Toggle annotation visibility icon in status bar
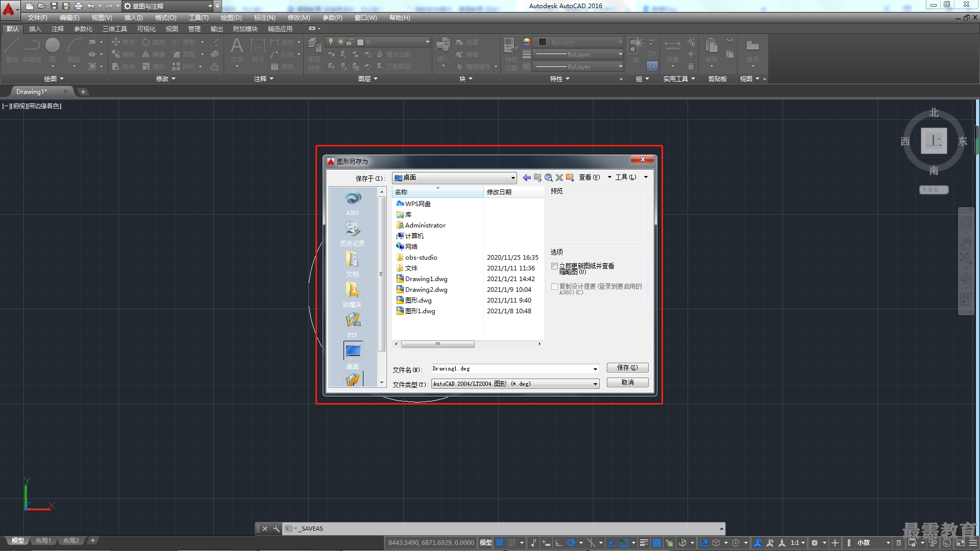This screenshot has height=551, width=980. (757, 543)
